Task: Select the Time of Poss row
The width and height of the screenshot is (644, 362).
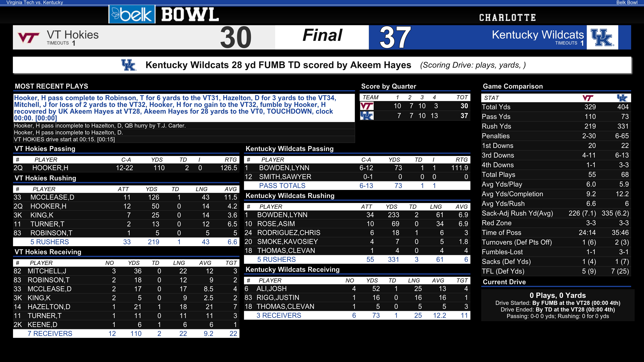Action: tap(556, 233)
